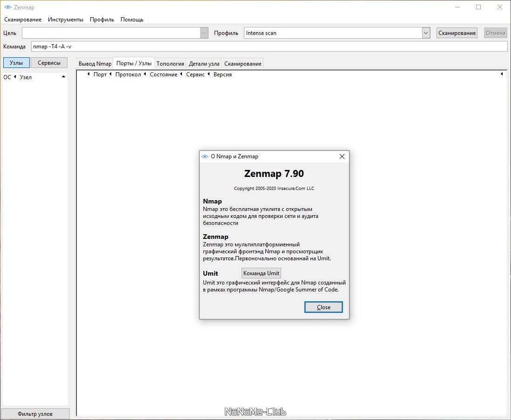Click the Copyright 2005-2020 Insecure.Com LLC text

click(274, 188)
